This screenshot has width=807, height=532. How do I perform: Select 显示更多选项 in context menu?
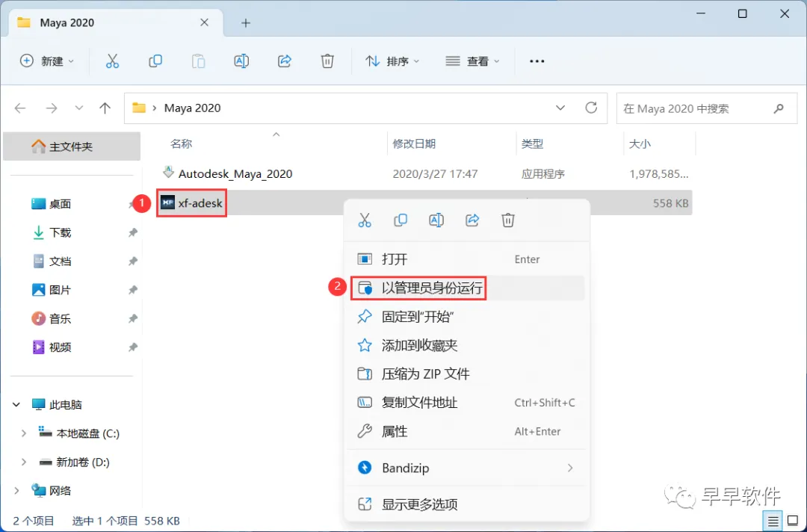466,504
